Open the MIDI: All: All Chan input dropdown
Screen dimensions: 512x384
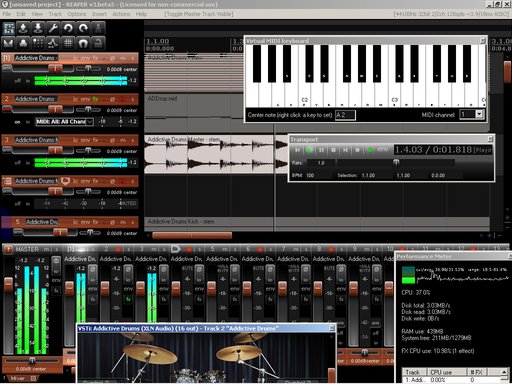(x=65, y=122)
